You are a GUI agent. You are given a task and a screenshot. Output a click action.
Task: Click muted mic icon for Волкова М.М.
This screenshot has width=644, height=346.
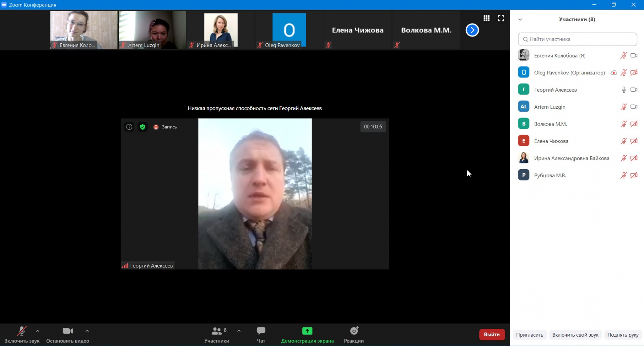pos(624,124)
